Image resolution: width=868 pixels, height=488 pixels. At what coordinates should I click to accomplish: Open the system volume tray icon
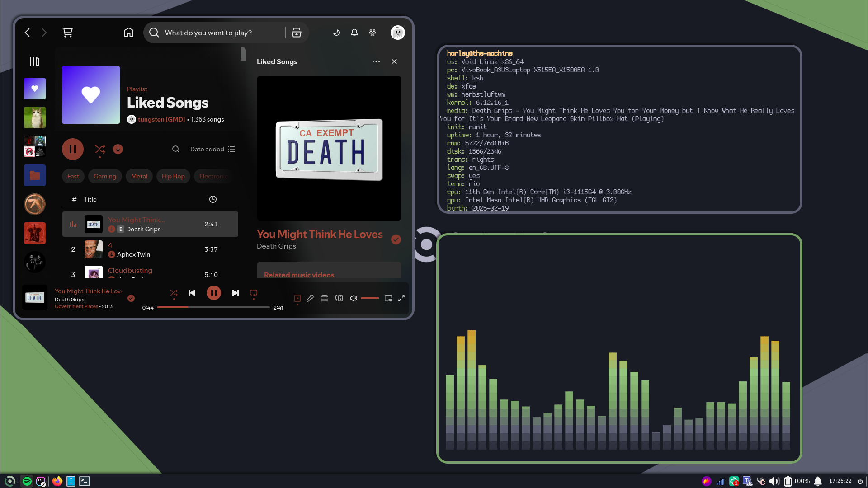pyautogui.click(x=774, y=481)
